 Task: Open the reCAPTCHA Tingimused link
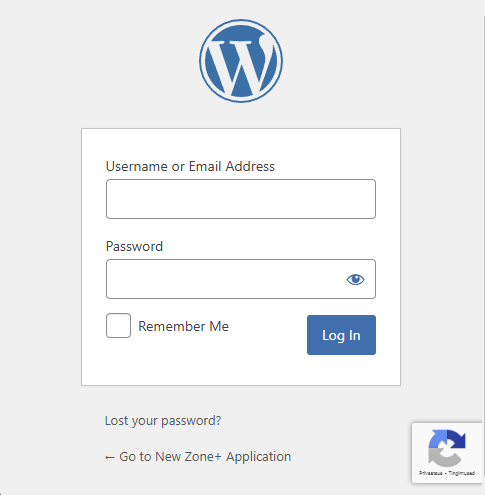(461, 473)
